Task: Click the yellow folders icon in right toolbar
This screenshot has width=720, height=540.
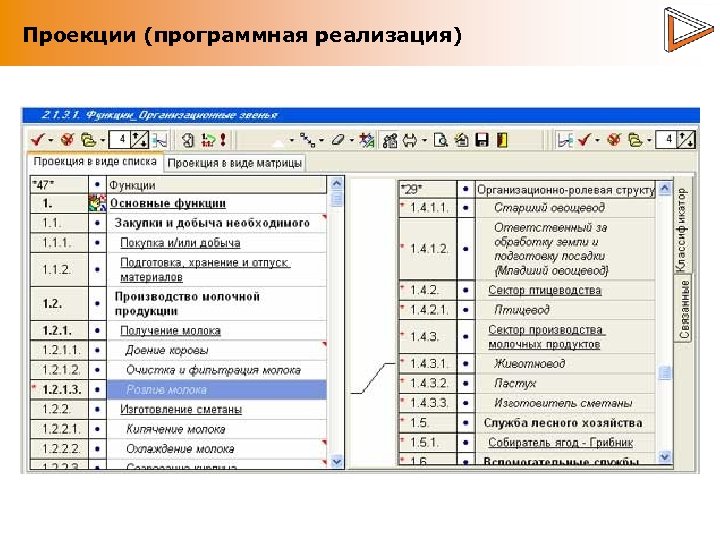Action: tap(635, 140)
